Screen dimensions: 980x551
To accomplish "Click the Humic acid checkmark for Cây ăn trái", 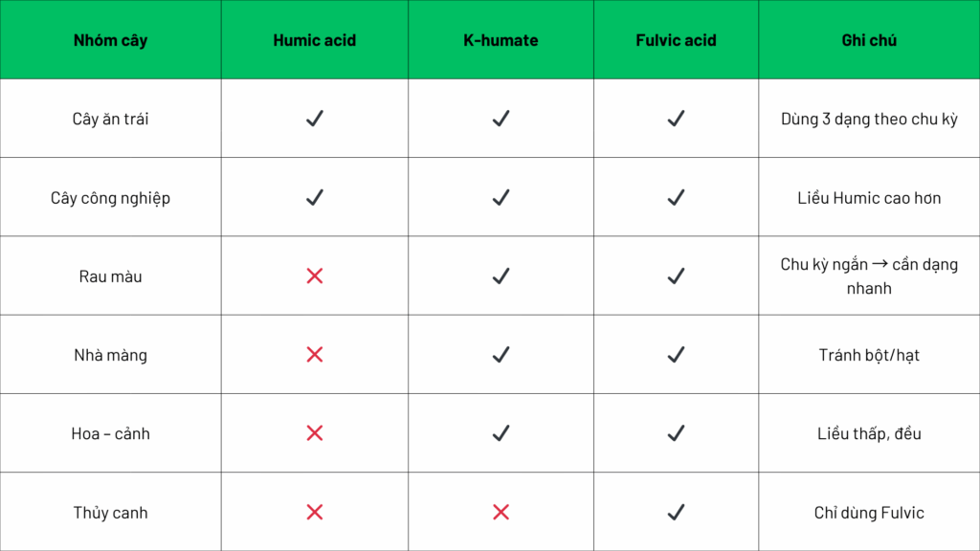I will pos(314,119).
